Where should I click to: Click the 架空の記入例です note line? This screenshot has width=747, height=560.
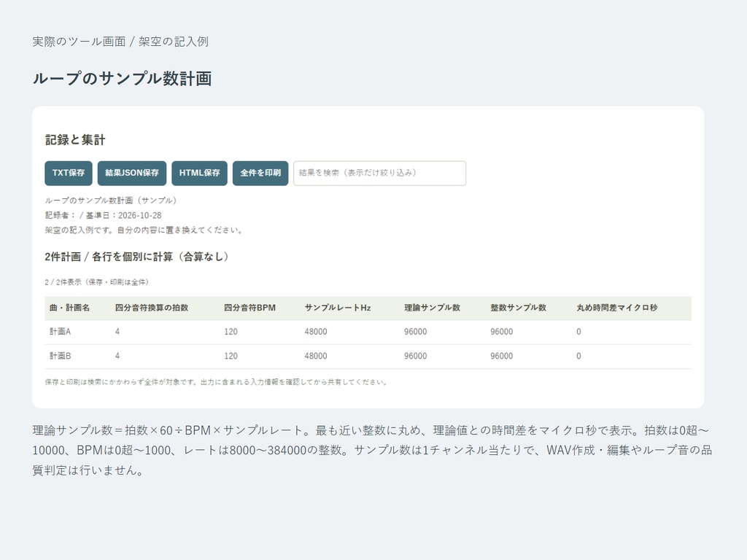click(145, 230)
